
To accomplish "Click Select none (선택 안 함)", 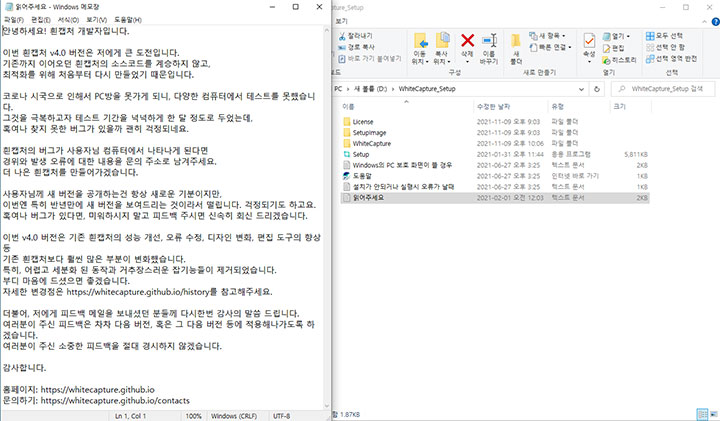I will 665,47.
